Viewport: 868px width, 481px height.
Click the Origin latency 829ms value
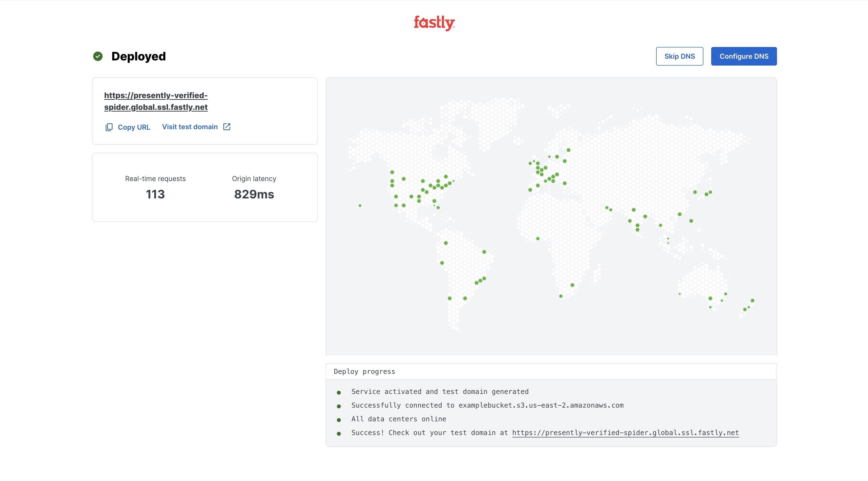point(254,194)
